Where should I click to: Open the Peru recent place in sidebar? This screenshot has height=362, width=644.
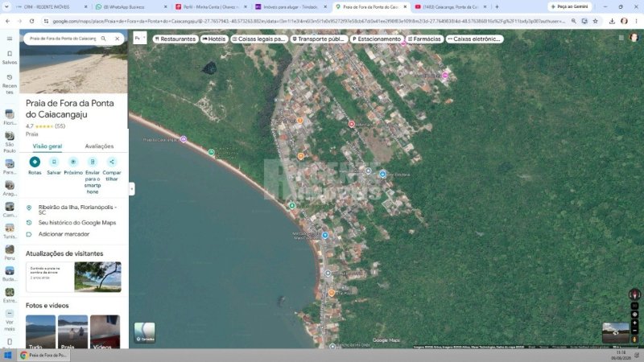coord(10,253)
